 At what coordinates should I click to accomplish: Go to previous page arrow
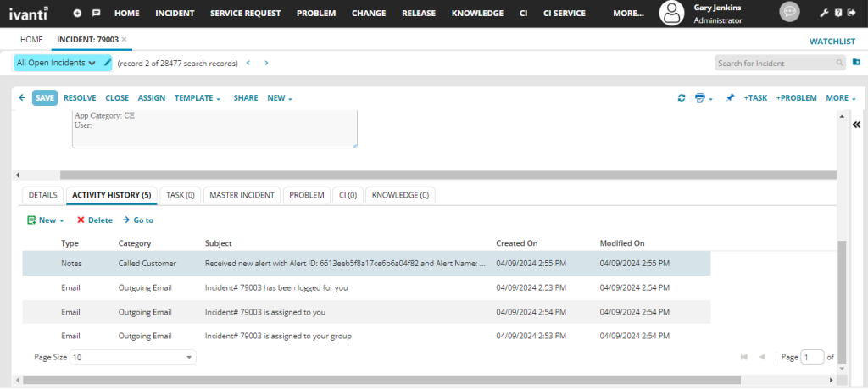tap(762, 357)
